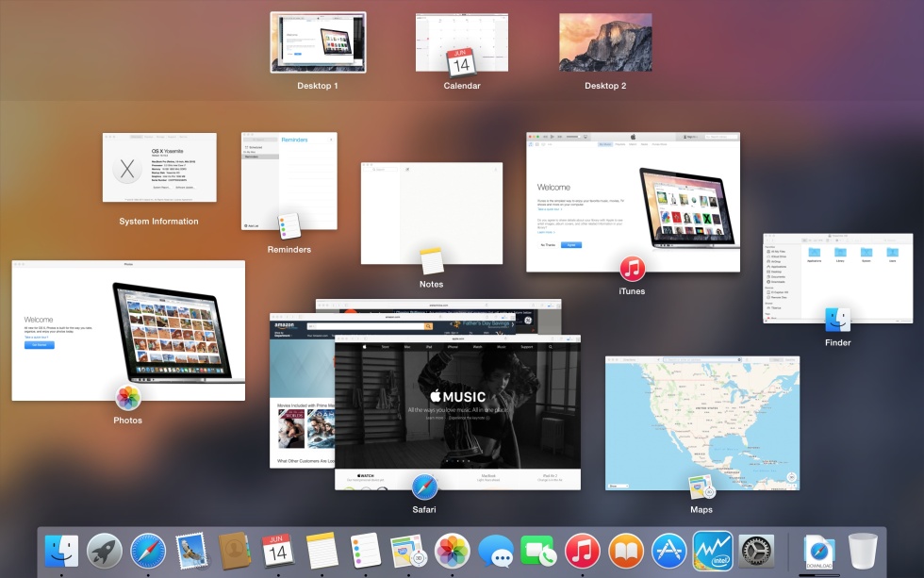Click the "Safari" label below Safari windows
This screenshot has width=924, height=578.
(424, 510)
